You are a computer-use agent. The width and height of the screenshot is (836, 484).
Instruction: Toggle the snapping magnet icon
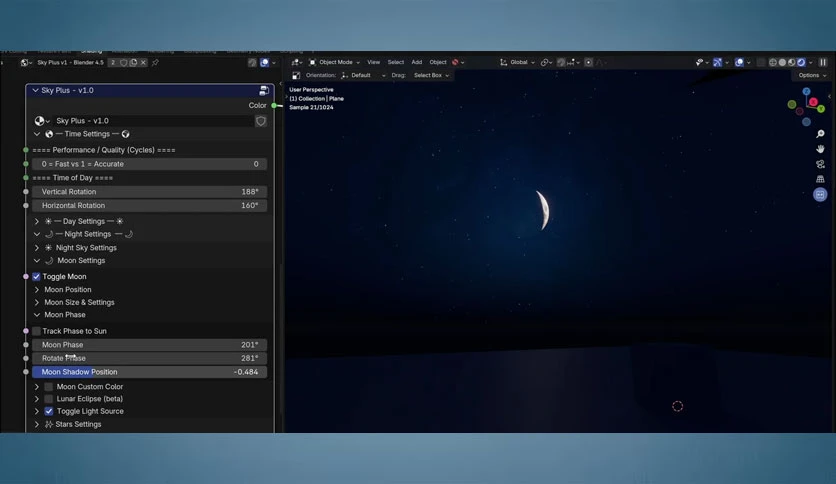[x=561, y=62]
